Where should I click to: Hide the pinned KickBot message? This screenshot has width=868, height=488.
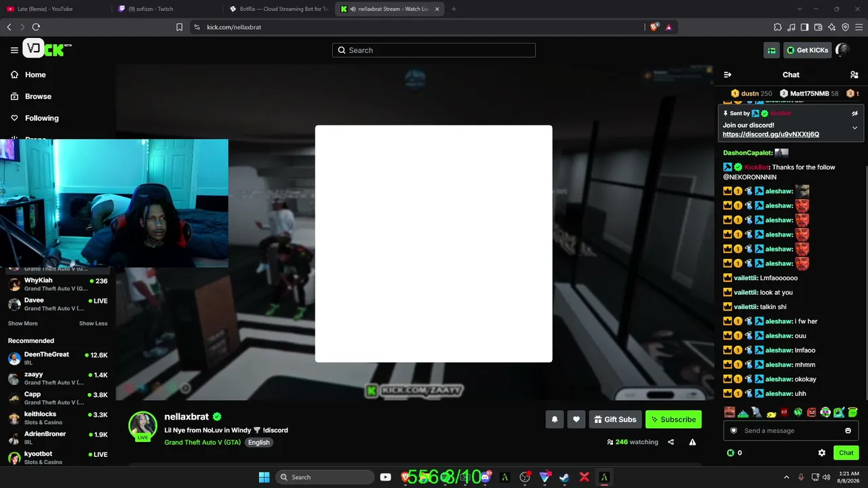pyautogui.click(x=855, y=113)
